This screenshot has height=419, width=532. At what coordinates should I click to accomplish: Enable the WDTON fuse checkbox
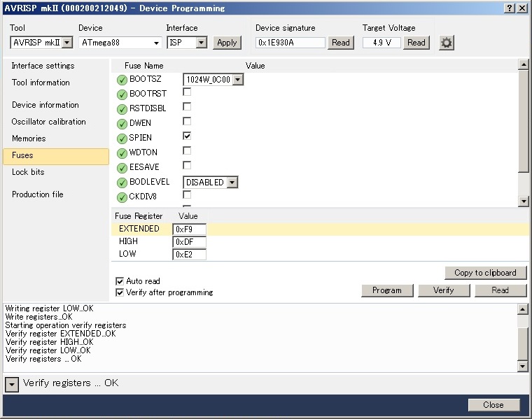[x=187, y=150]
